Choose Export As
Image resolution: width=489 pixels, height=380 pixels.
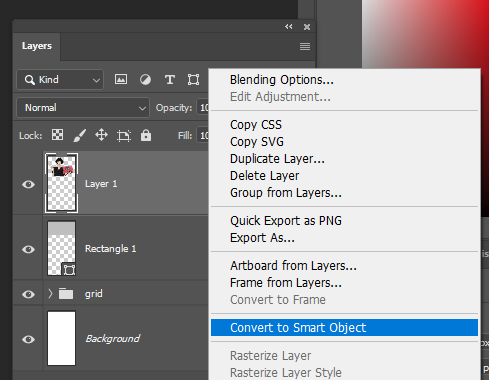[262, 238]
